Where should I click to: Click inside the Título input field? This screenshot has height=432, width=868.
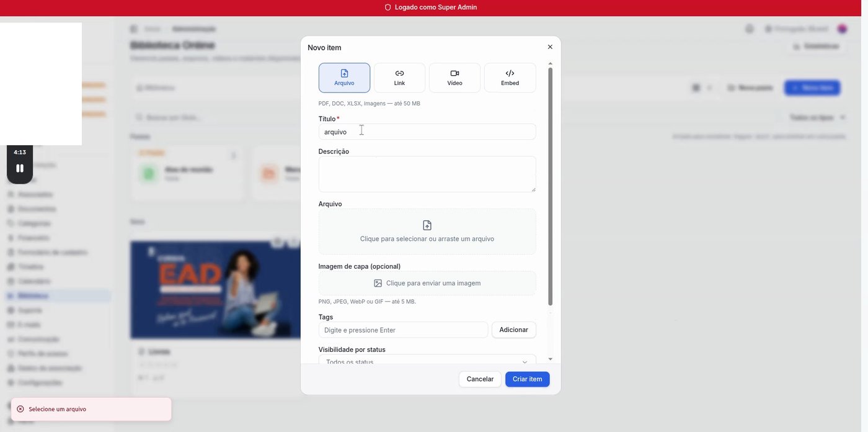click(427, 132)
